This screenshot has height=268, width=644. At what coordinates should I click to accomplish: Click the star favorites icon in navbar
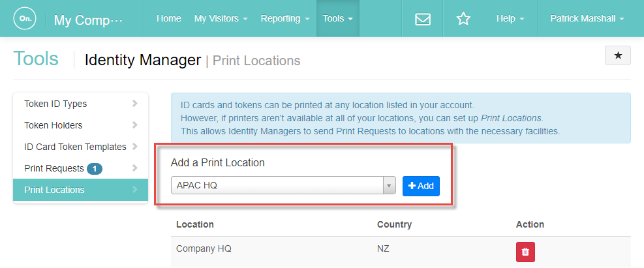tap(463, 18)
